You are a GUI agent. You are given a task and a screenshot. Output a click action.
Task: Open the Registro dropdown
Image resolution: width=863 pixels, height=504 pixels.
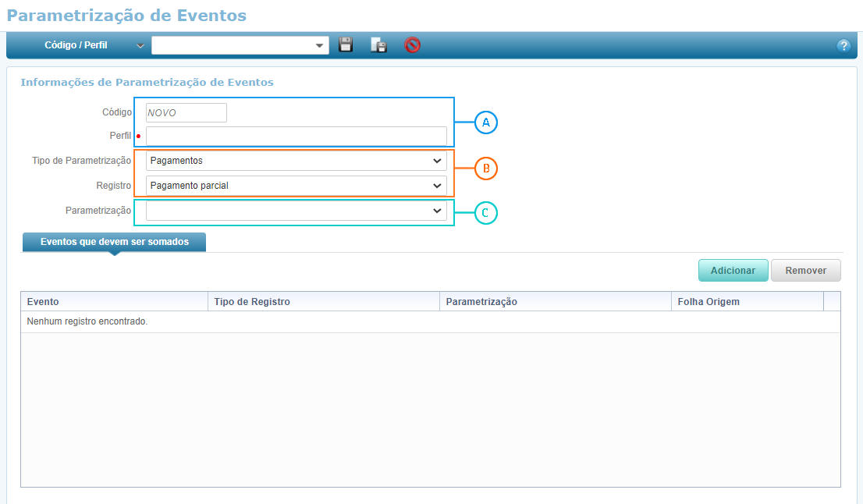[x=296, y=186]
